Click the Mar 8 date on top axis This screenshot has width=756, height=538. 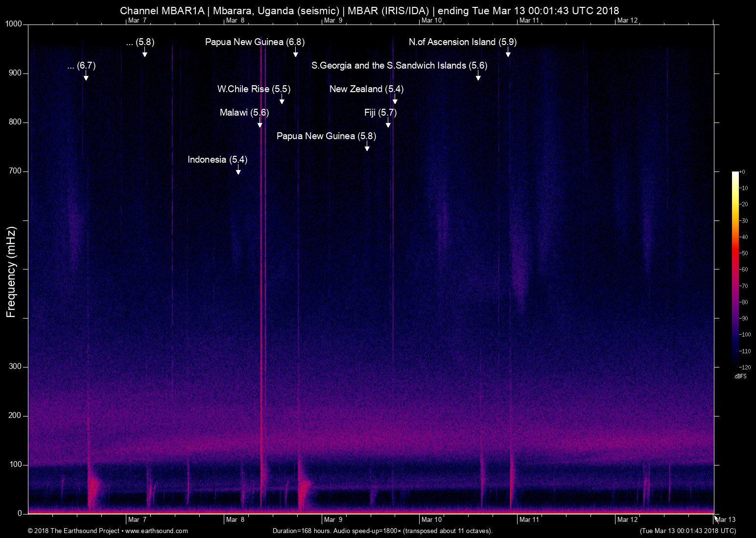coord(235,20)
